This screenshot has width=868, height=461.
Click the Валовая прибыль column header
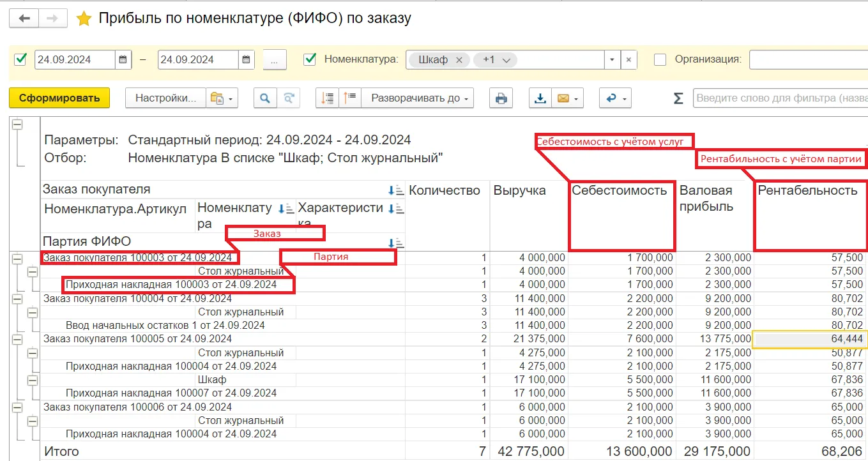click(706, 198)
